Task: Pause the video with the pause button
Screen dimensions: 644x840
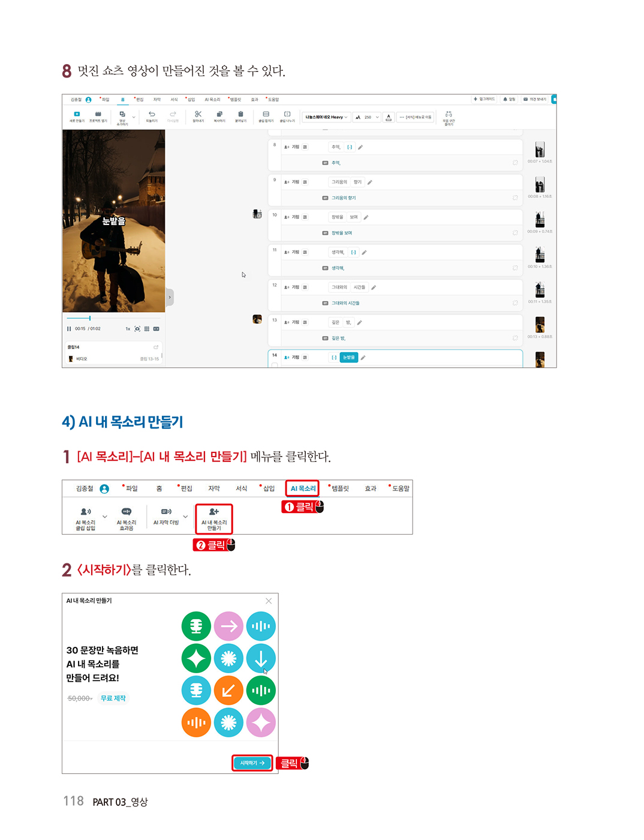Action: 69,329
